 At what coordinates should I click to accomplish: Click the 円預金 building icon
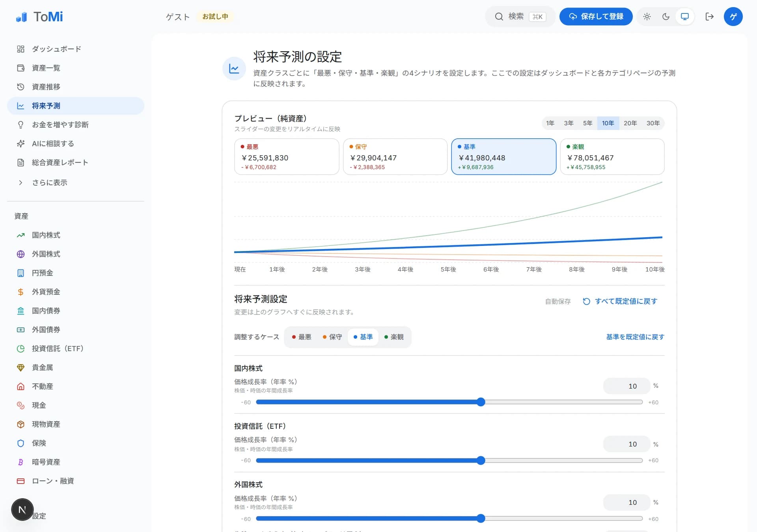(21, 273)
